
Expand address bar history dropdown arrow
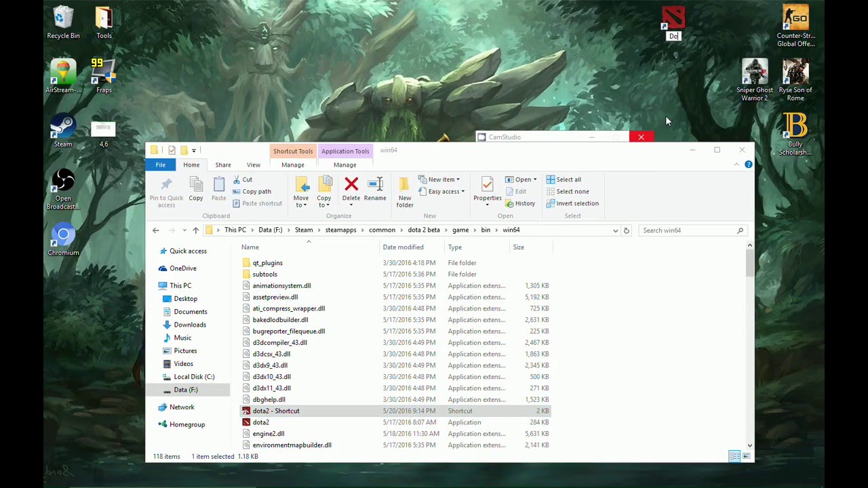click(x=615, y=230)
